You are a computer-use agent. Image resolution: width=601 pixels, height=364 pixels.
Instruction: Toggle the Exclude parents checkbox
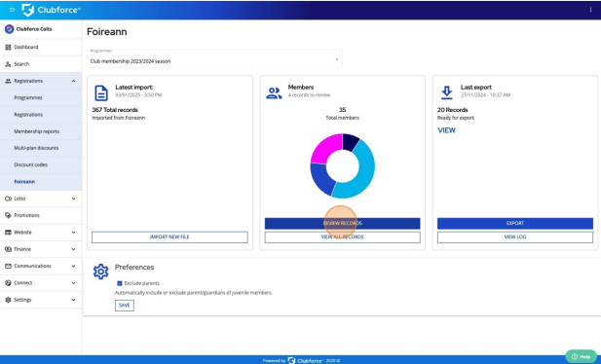[x=120, y=283]
